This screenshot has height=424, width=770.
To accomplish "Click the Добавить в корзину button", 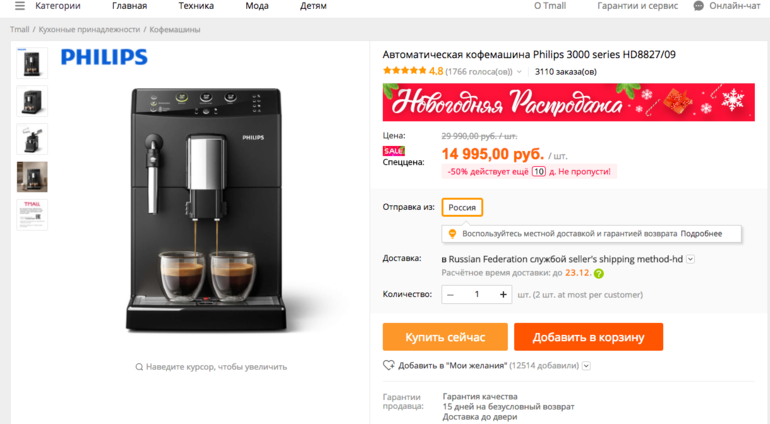I will 588,337.
